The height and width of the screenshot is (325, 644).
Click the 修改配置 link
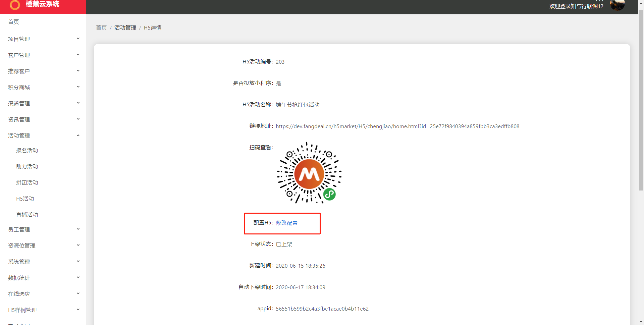(x=287, y=223)
